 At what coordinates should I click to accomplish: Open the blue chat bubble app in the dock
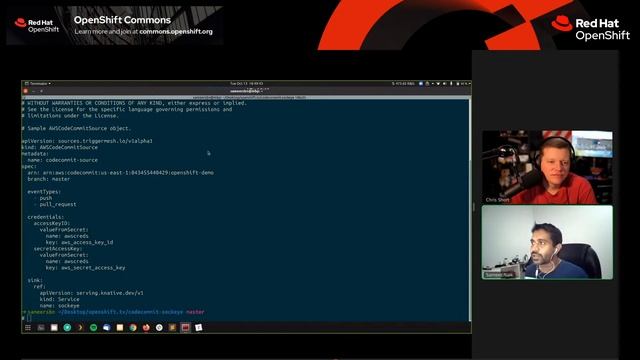[107, 327]
